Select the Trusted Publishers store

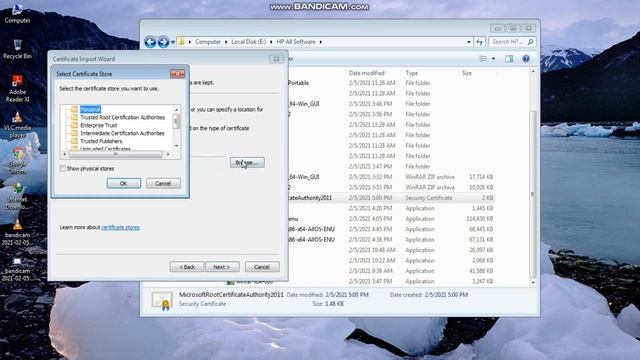coord(101,141)
